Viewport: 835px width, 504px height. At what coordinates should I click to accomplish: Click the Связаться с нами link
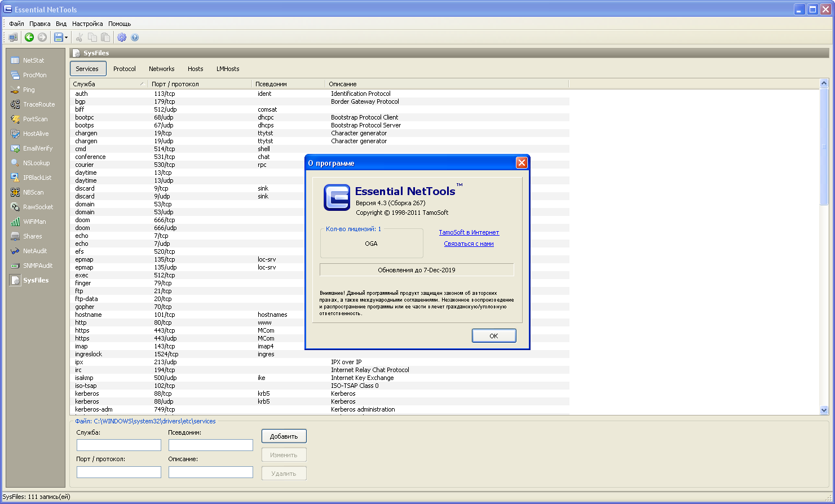[x=469, y=244]
